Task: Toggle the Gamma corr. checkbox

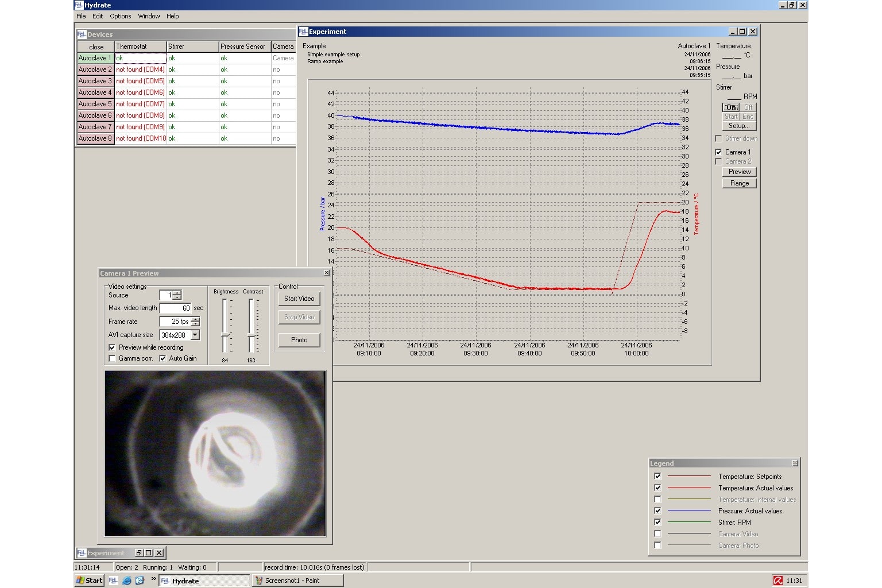Action: (112, 358)
